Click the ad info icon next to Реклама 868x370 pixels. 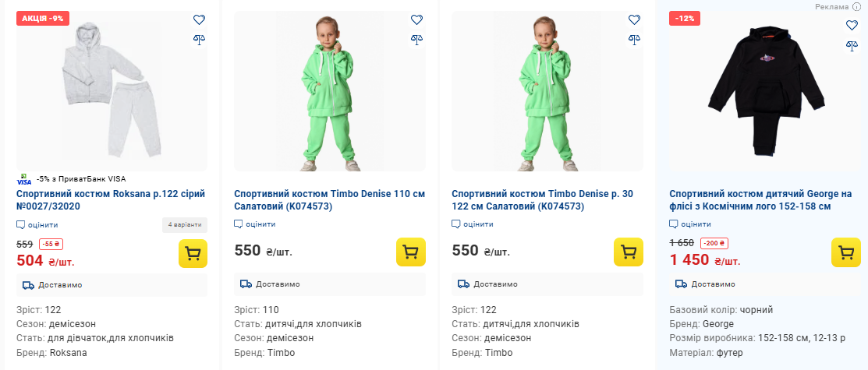856,6
